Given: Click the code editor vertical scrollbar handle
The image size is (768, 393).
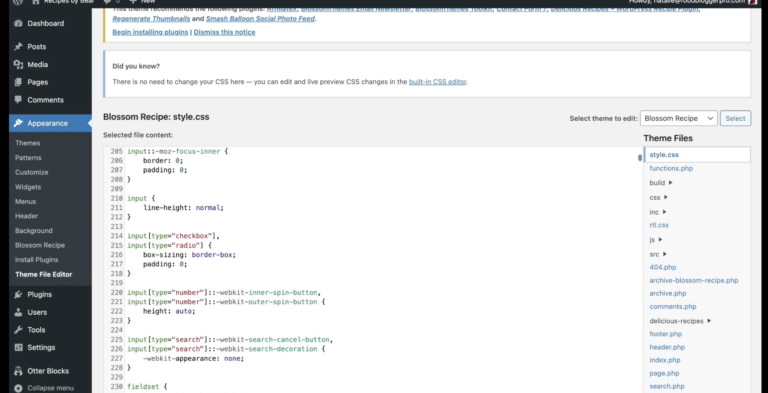Looking at the screenshot, I should pyautogui.click(x=640, y=157).
